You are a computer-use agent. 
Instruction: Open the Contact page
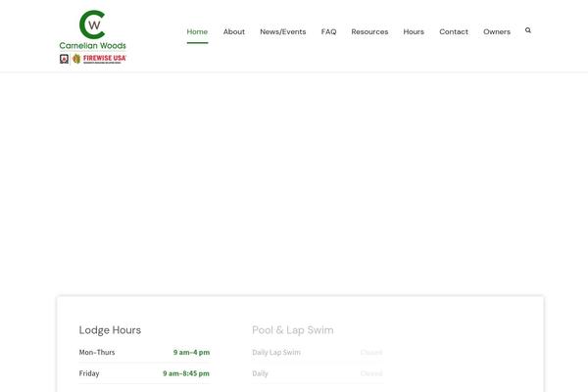[x=454, y=32]
